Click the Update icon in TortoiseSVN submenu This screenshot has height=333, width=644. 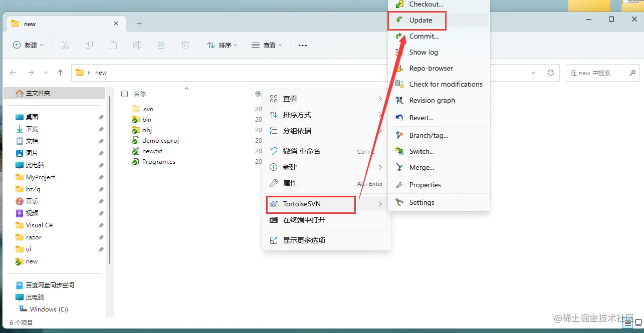(x=399, y=20)
